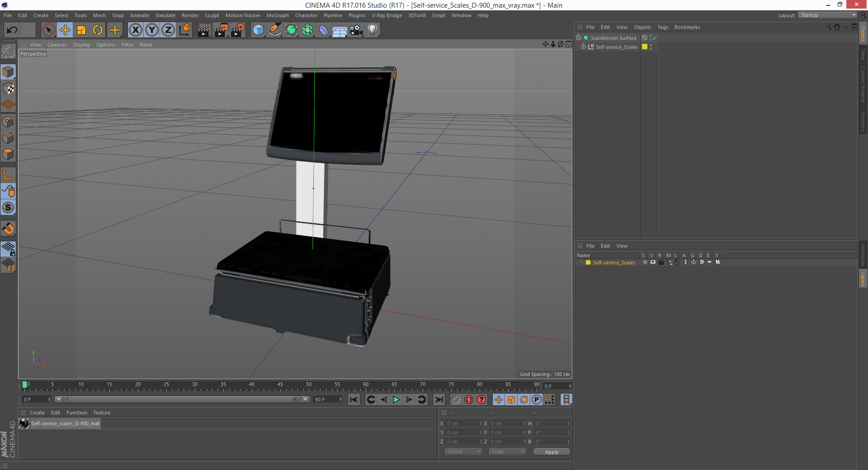
Task: Toggle Subdivision Surface enable checkmark
Action: coord(655,38)
